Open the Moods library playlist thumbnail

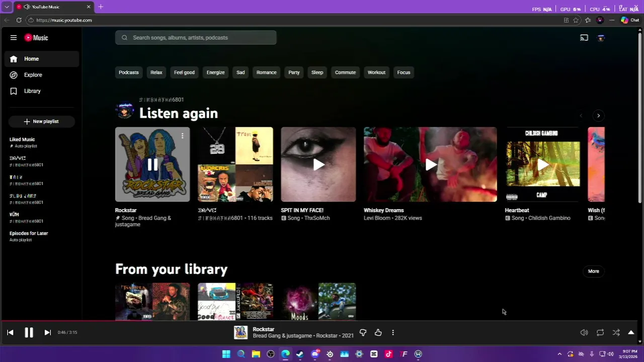(x=318, y=302)
